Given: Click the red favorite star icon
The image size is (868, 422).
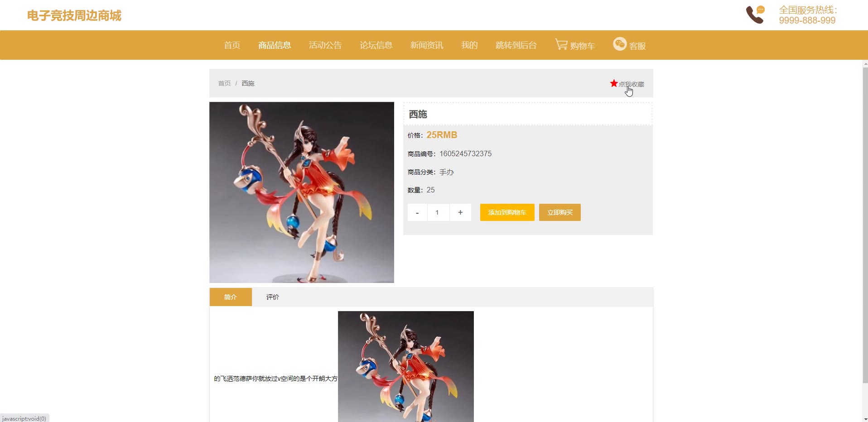Looking at the screenshot, I should 614,83.
